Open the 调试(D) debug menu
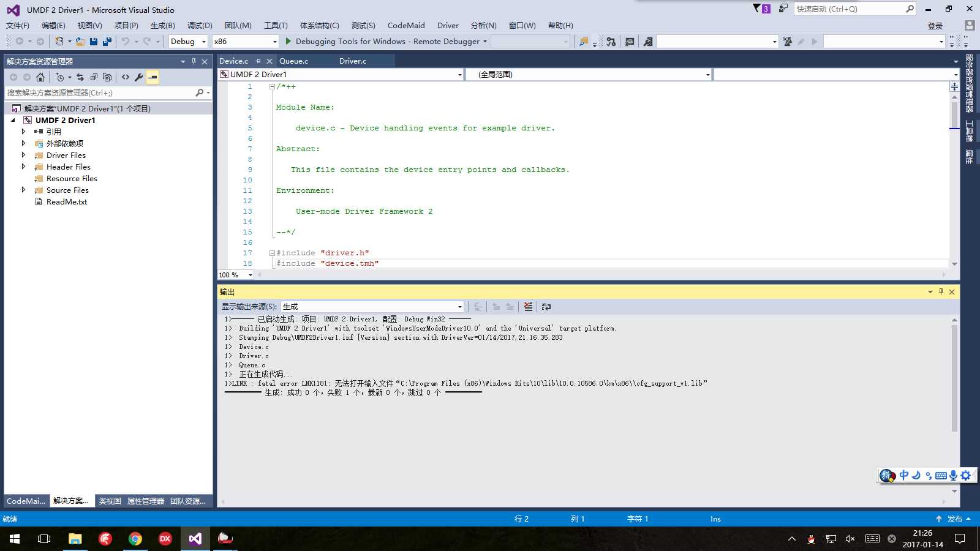 [200, 26]
